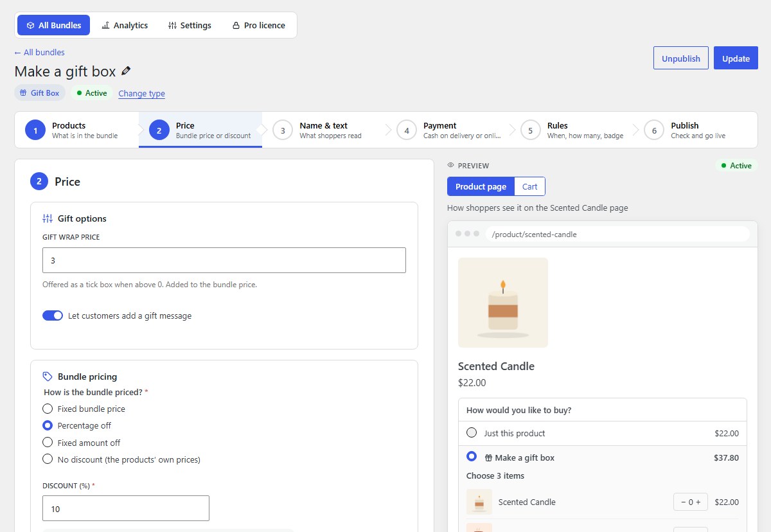
Task: Focus the Gift wrap price field
Action: pos(224,260)
